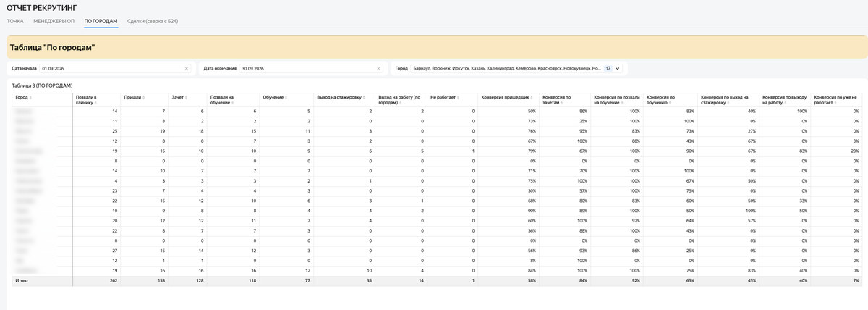Click total 84% in Итого row

(582, 280)
